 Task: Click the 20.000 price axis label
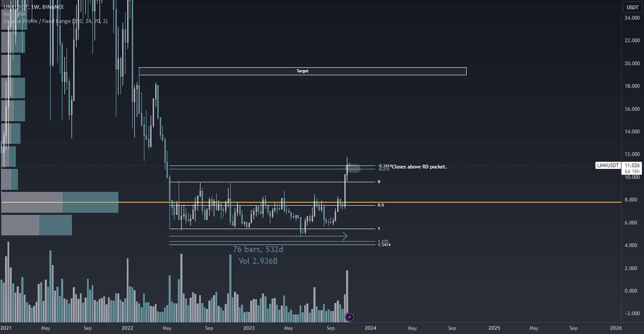(x=632, y=64)
